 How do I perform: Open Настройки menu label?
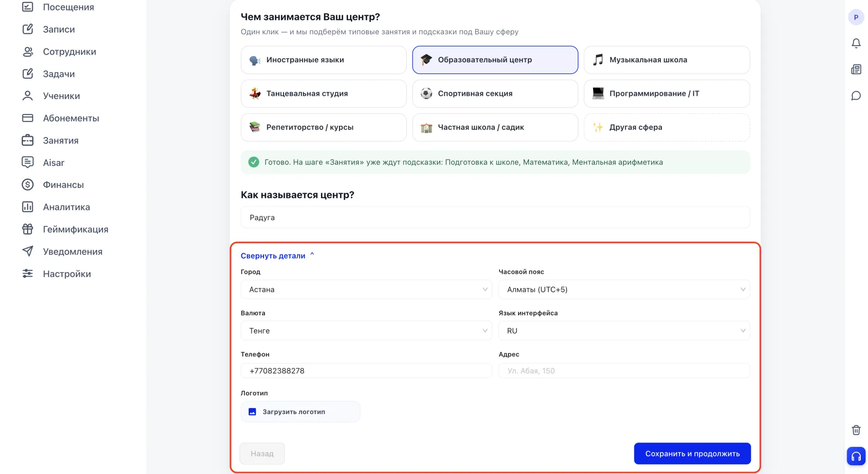pyautogui.click(x=67, y=274)
